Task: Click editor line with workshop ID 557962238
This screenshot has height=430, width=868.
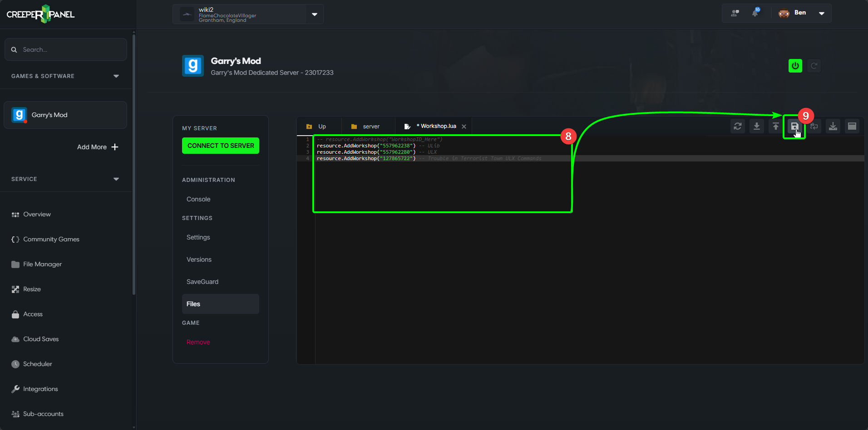Action: pyautogui.click(x=378, y=146)
